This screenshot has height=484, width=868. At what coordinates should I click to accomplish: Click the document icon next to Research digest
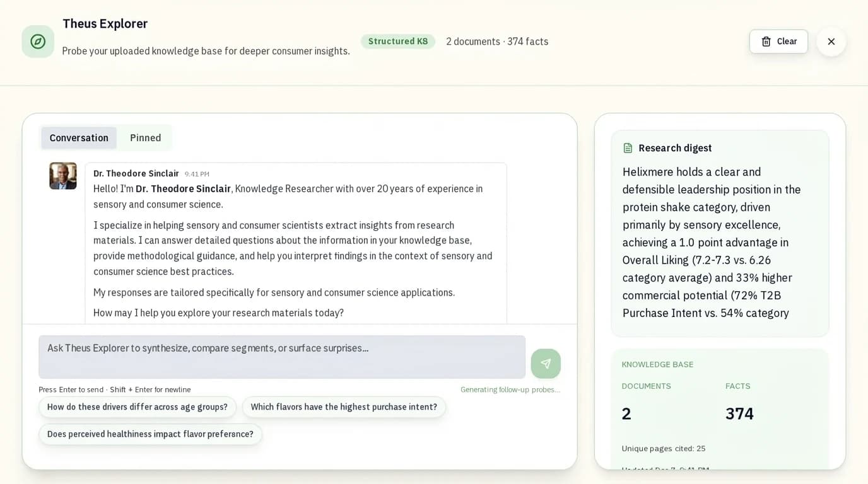pos(628,147)
